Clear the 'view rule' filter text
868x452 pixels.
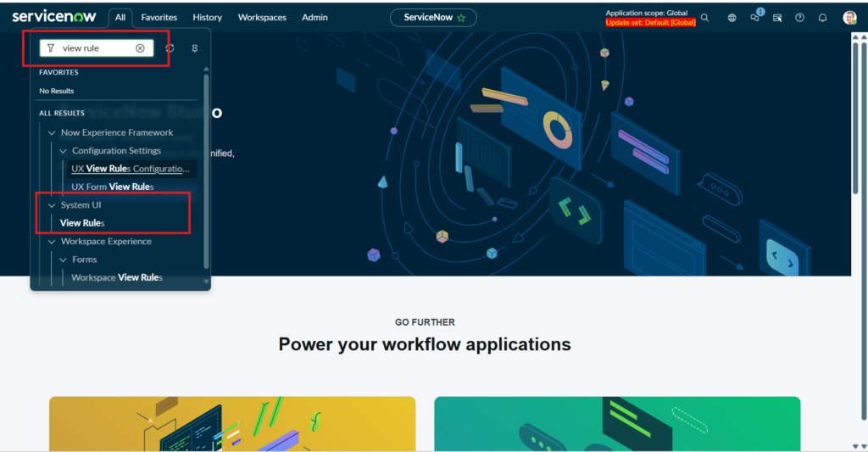[x=140, y=48]
